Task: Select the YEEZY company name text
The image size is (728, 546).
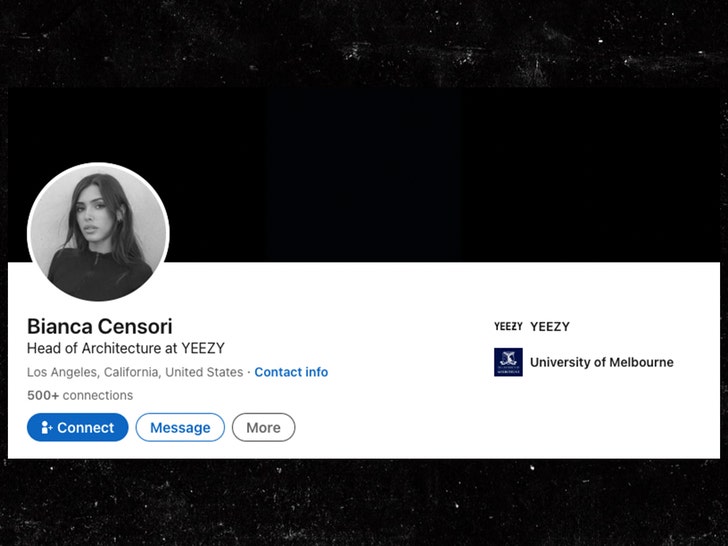Action: coord(550,326)
